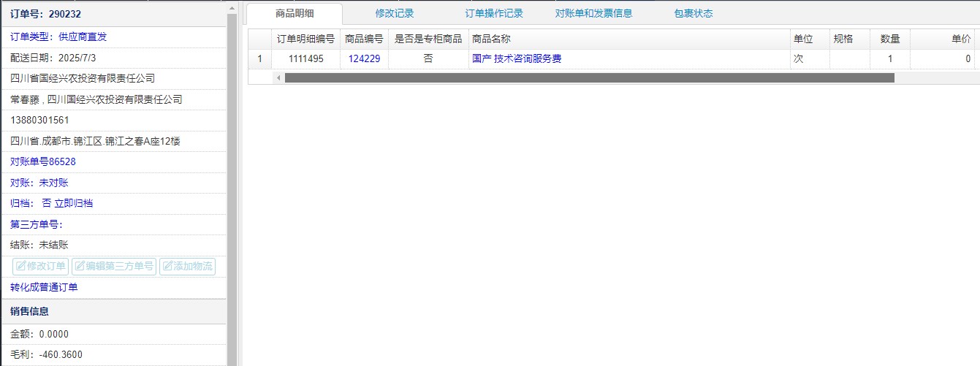Screen dimensions: 980x366
Task: Click the 毛利: -460.3600 line
Action: pyautogui.click(x=46, y=355)
